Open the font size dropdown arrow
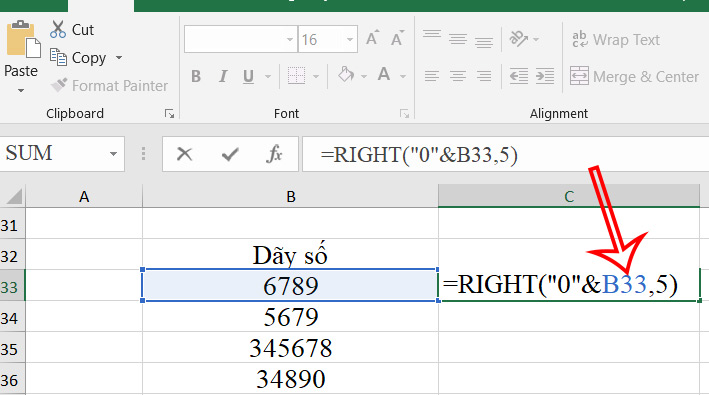 point(350,39)
